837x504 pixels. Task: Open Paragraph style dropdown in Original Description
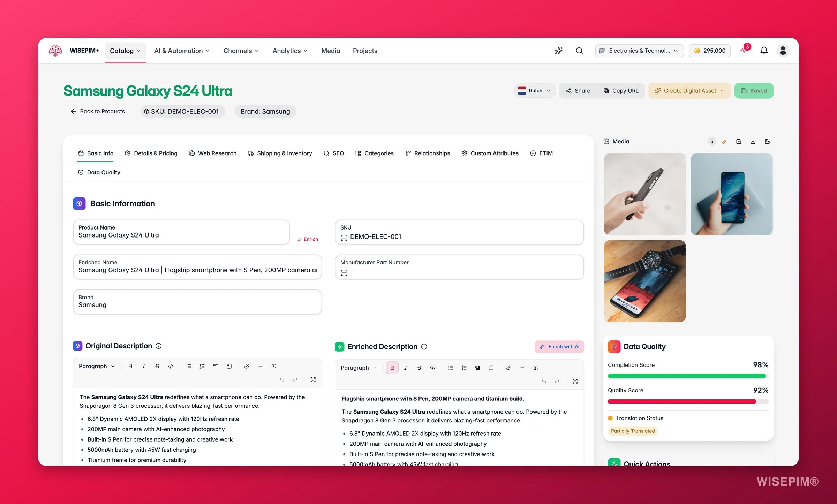[x=97, y=366]
